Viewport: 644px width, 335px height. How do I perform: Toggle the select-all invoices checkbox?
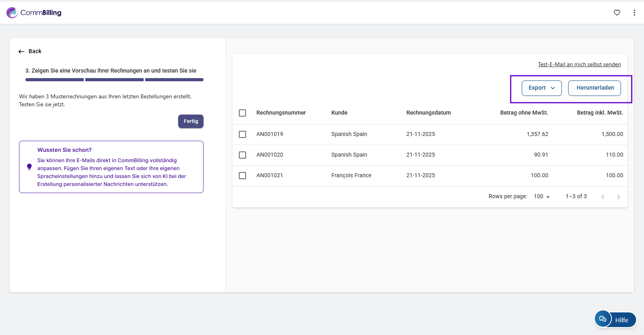(x=242, y=113)
